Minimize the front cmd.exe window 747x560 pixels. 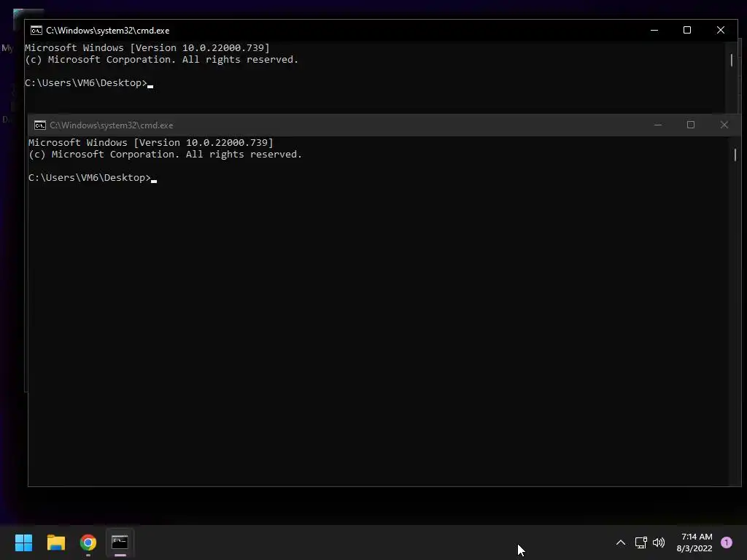pos(658,125)
